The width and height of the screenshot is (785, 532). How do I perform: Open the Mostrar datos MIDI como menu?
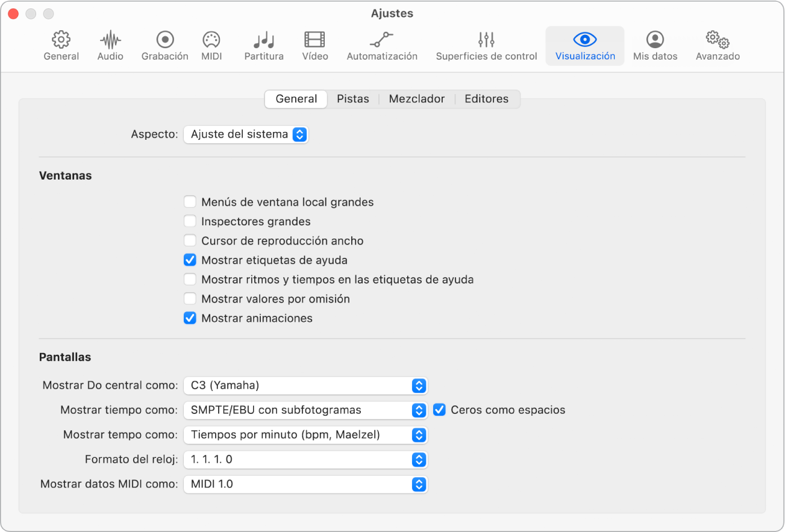click(x=305, y=484)
